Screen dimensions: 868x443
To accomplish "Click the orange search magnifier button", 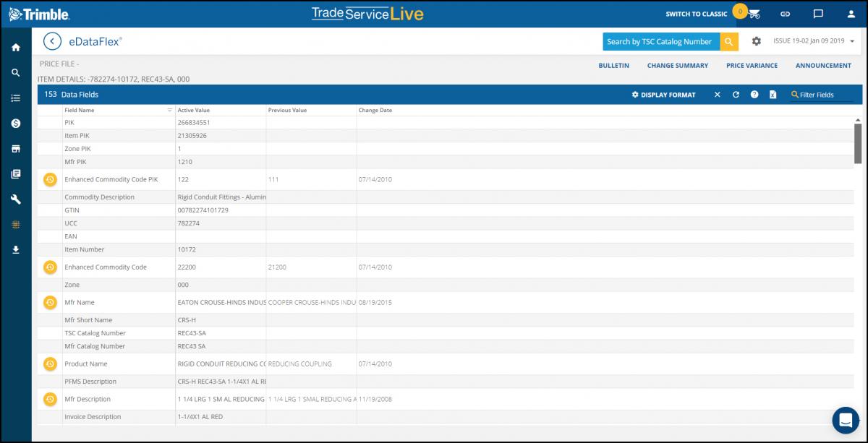I will coord(729,41).
